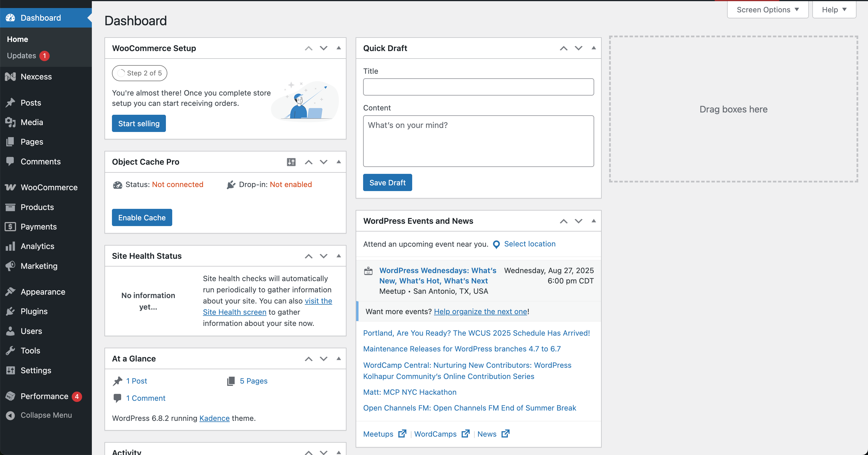
Task: Toggle the Site Health Status panel triangle
Action: pyautogui.click(x=339, y=256)
